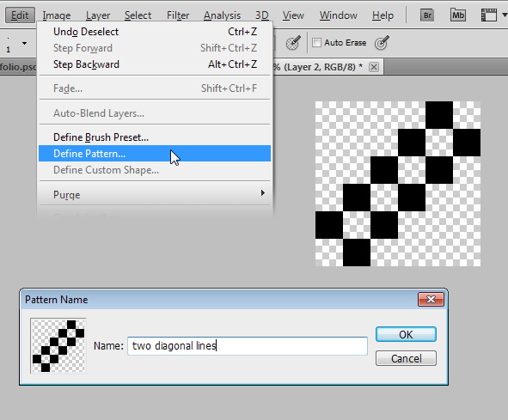Click pattern preview thumbnail in dialog
Image resolution: width=508 pixels, height=420 pixels.
click(58, 345)
